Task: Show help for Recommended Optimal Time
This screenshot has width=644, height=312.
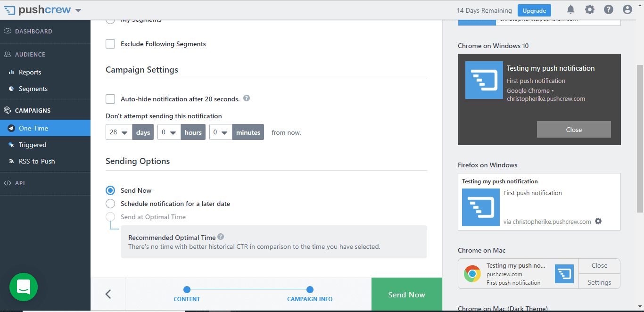Action: (221, 237)
